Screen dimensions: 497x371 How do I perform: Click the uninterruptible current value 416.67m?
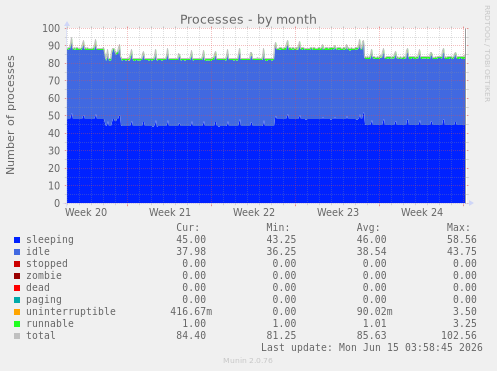[x=191, y=312]
